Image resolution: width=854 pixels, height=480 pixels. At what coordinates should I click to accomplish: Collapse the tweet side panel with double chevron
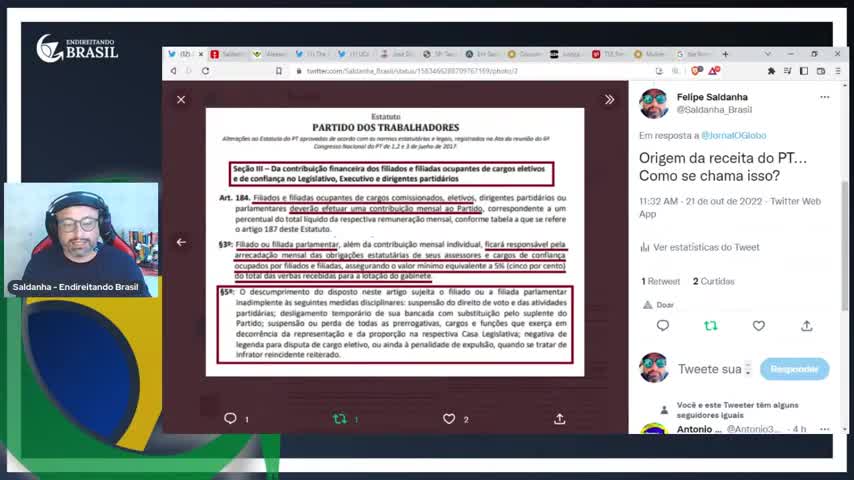609,100
